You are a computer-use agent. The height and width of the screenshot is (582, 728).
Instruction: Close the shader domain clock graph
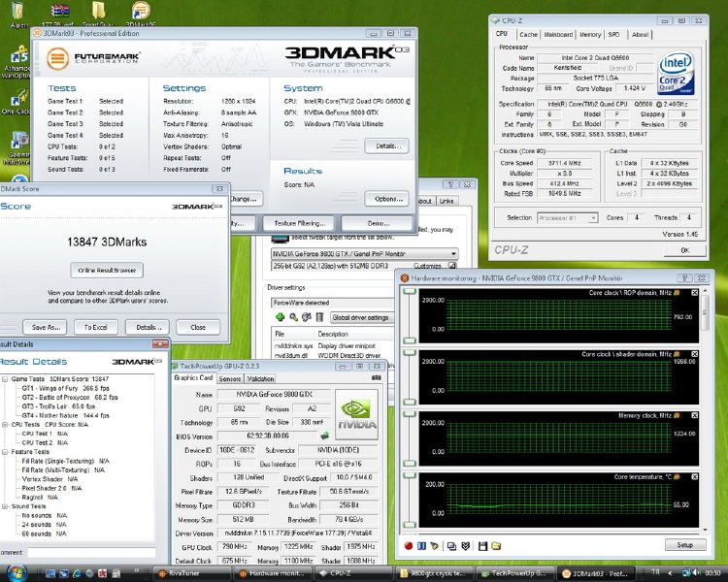[x=695, y=354]
